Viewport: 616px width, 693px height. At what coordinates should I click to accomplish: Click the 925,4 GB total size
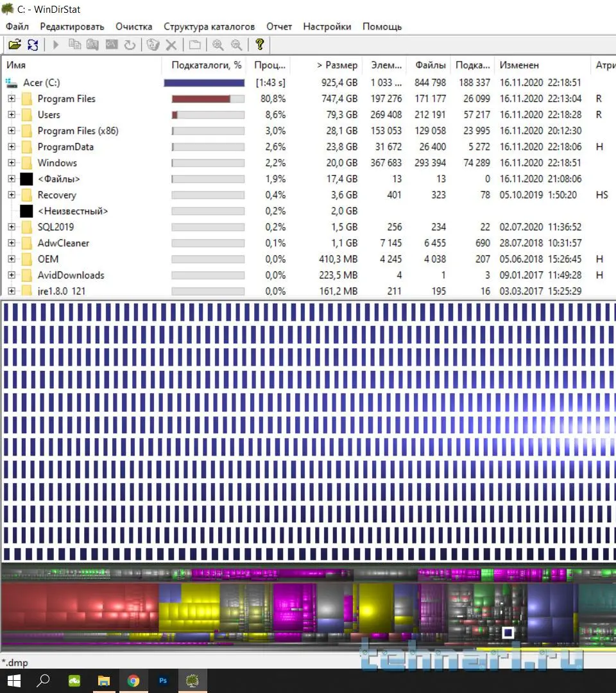339,83
